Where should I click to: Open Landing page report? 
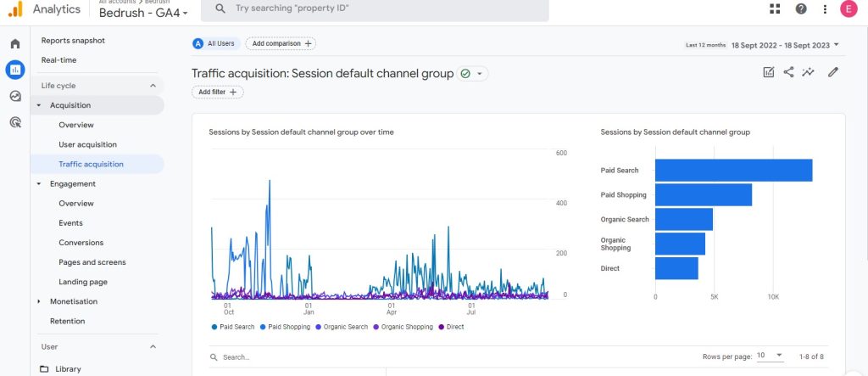pyautogui.click(x=83, y=283)
